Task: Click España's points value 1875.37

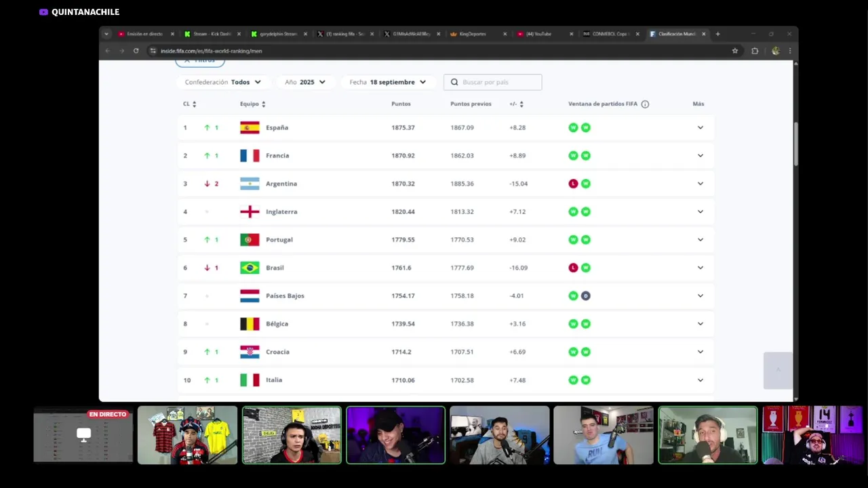Action: click(403, 127)
